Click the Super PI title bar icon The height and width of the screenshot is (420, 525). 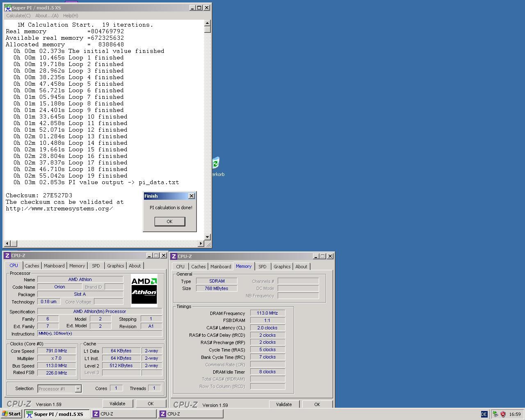point(8,7)
